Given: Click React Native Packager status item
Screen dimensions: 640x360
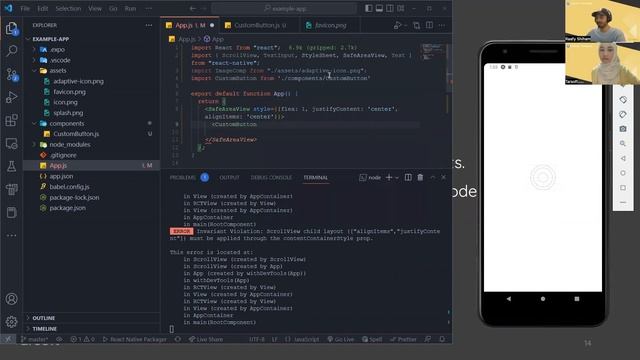Looking at the screenshot, I should (135, 339).
